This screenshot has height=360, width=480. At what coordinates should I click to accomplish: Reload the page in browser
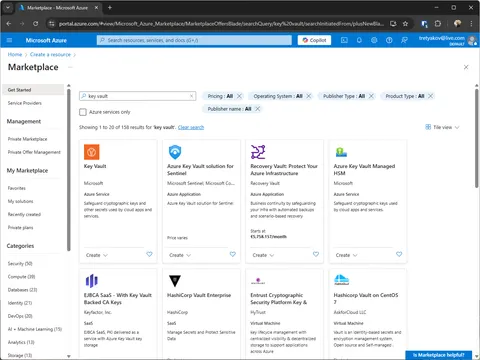pos(35,24)
